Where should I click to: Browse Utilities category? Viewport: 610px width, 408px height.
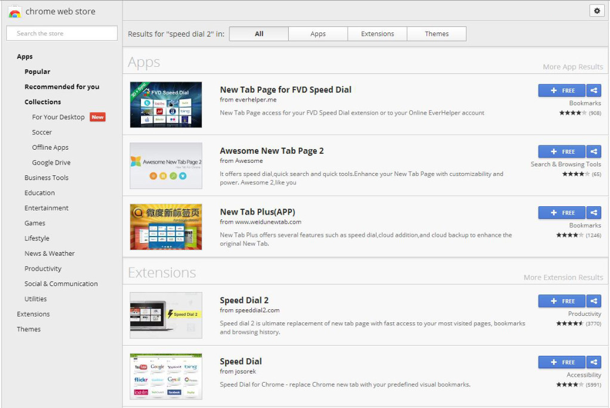[x=35, y=299]
